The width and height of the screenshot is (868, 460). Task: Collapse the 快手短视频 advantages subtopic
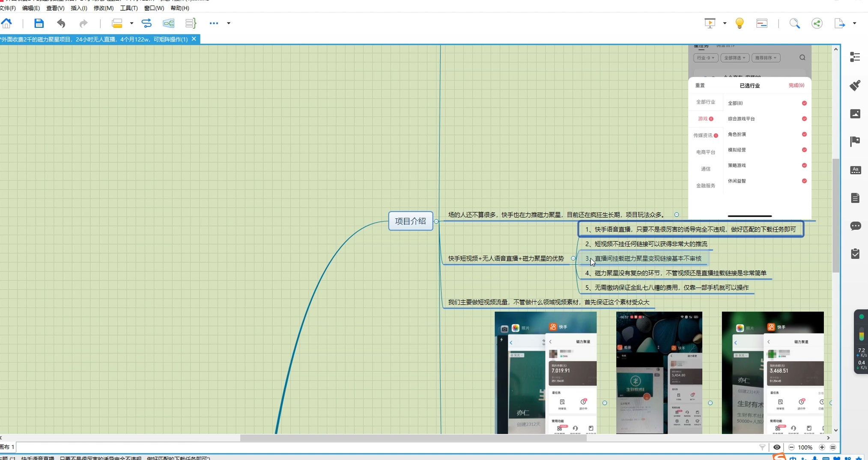[573, 258]
